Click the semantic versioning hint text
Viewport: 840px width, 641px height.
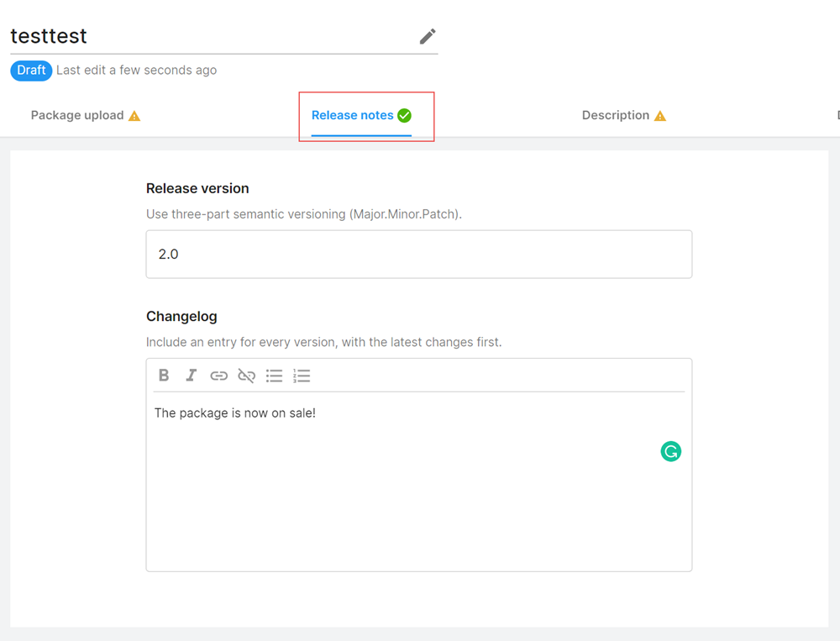click(304, 214)
